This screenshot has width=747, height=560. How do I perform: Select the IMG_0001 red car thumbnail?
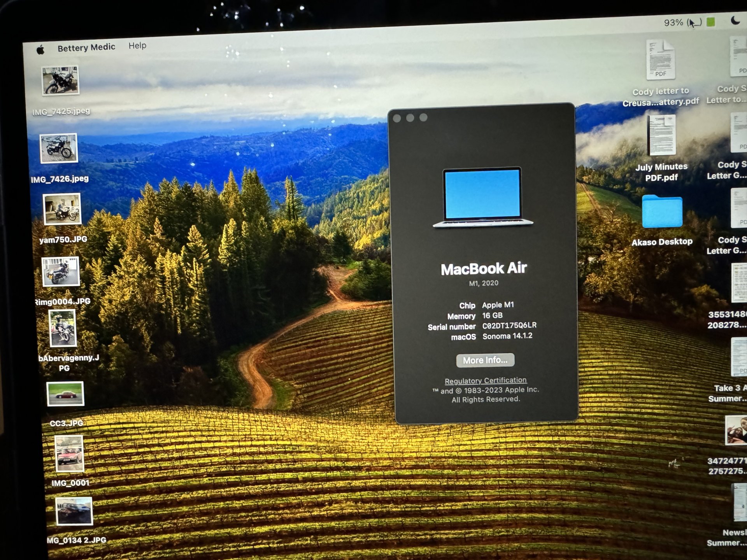(69, 454)
